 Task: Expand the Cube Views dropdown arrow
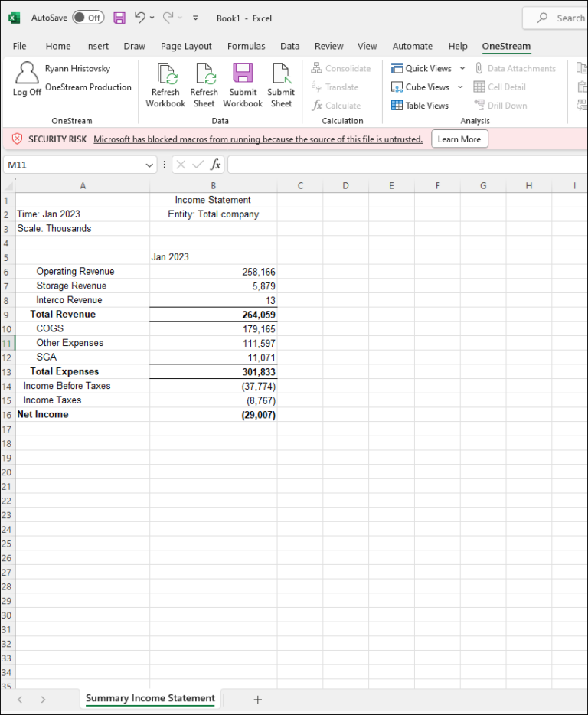[x=460, y=87]
